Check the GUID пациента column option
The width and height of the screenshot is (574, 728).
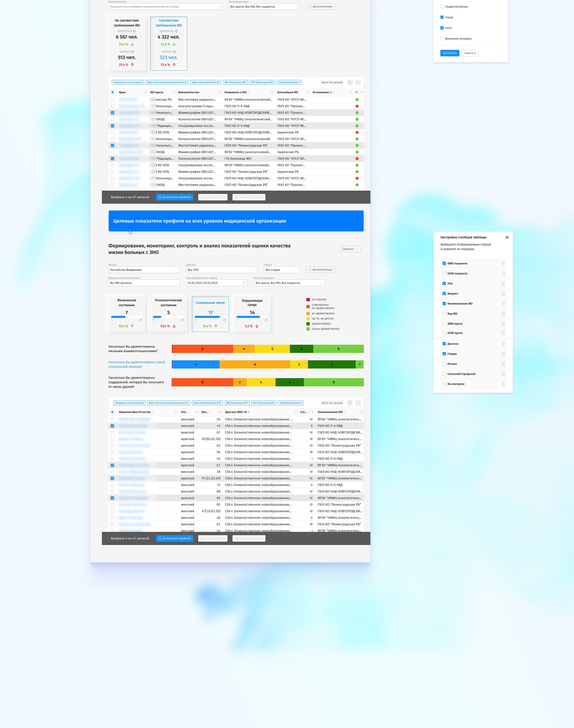coord(444,273)
